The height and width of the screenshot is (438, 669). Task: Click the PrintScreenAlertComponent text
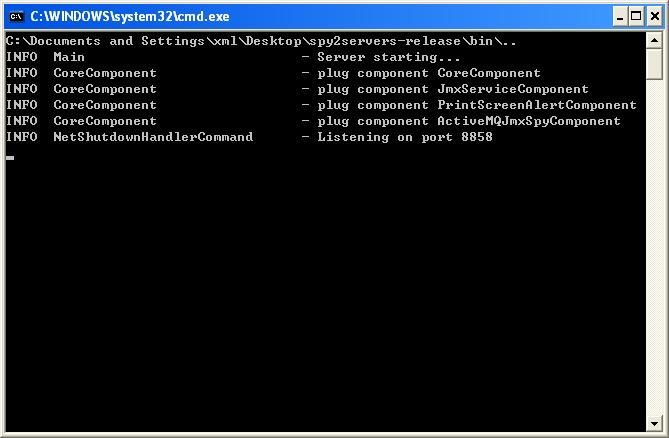[537, 105]
